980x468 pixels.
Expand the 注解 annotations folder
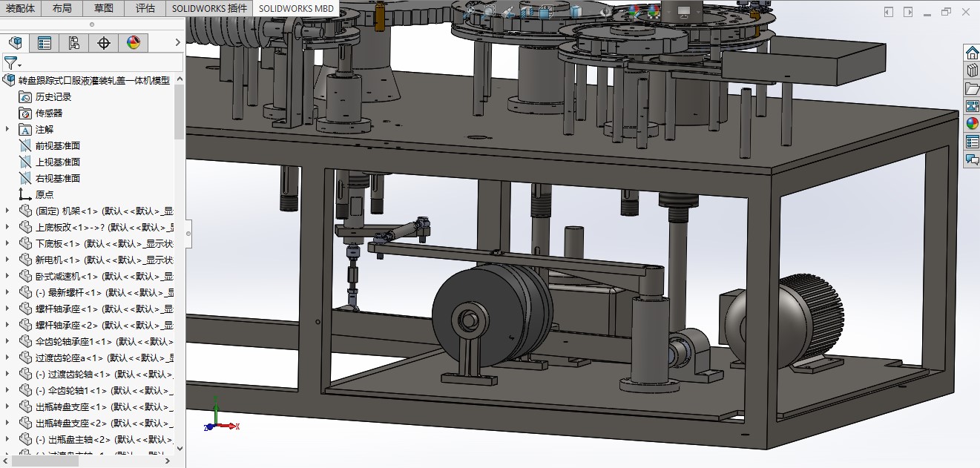(x=7, y=129)
